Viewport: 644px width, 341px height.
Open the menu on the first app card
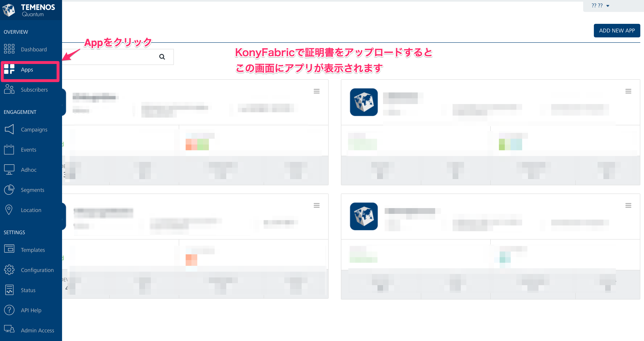[316, 91]
